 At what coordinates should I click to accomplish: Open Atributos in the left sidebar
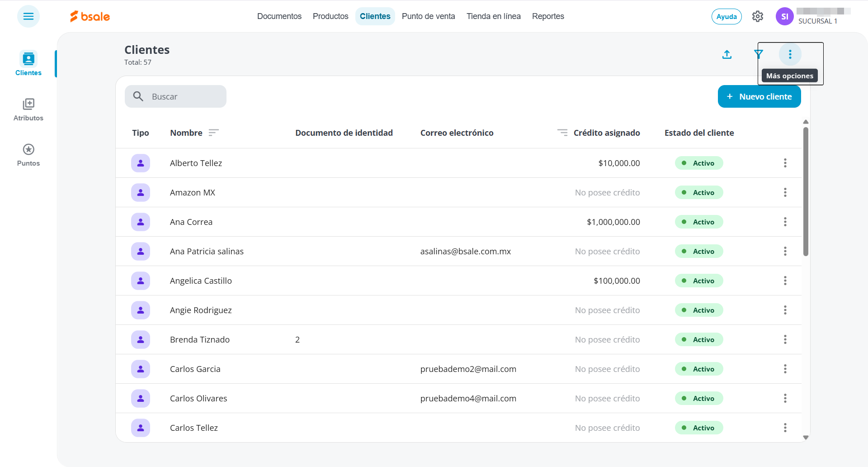pos(28,110)
